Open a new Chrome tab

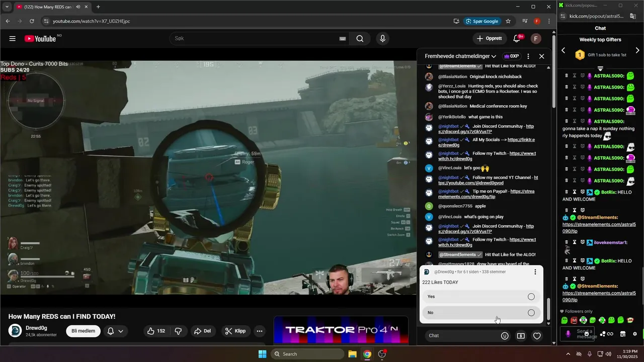(x=98, y=7)
